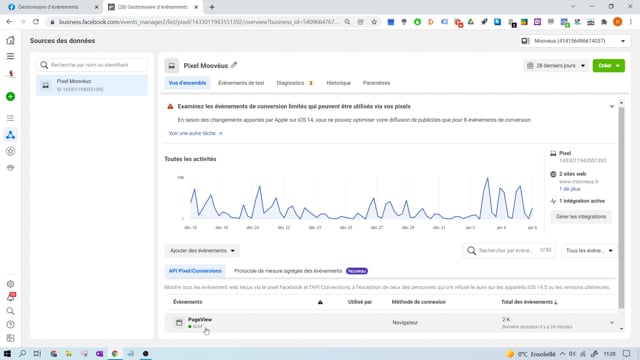Image resolution: width=640 pixels, height=360 pixels.
Task: Switch to Évènements de test tab
Action: (241, 83)
